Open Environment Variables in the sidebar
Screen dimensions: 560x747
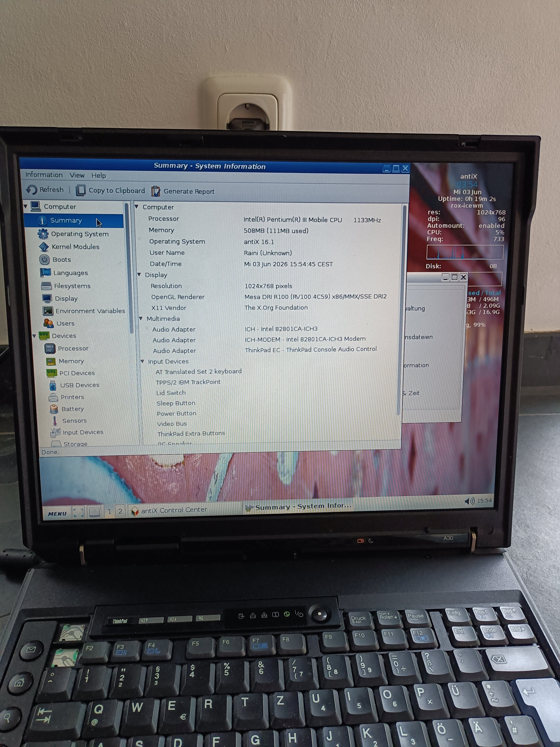pos(84,311)
